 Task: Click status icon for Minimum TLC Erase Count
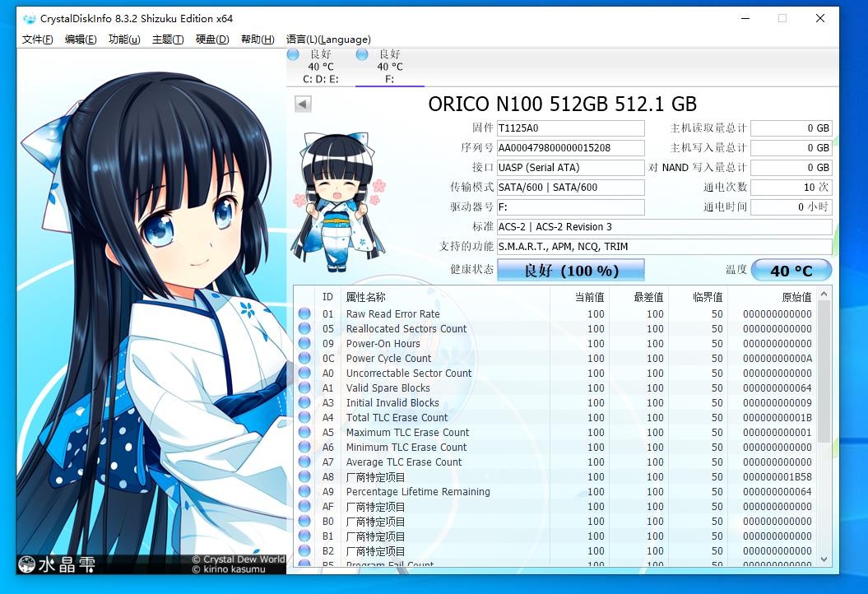pyautogui.click(x=304, y=447)
